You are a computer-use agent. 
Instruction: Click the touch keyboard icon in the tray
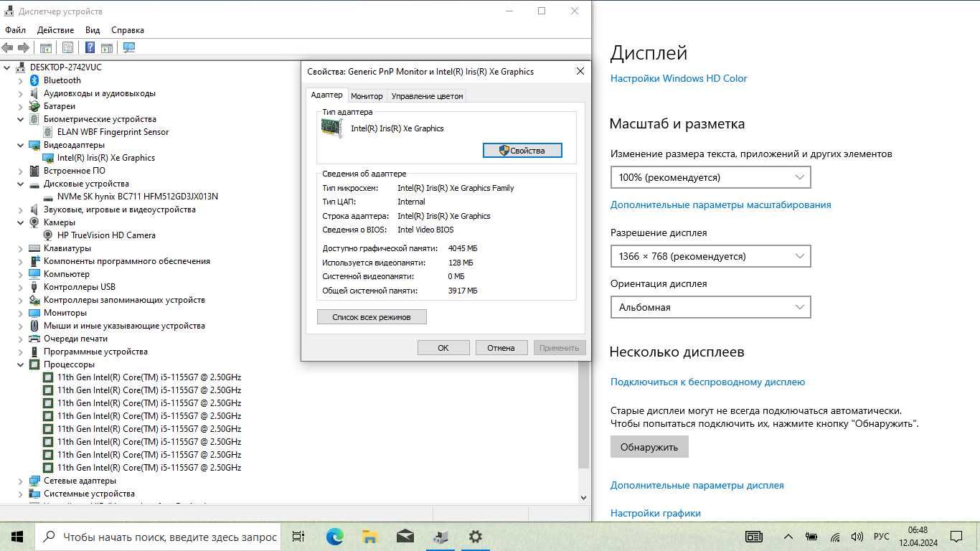click(x=753, y=537)
